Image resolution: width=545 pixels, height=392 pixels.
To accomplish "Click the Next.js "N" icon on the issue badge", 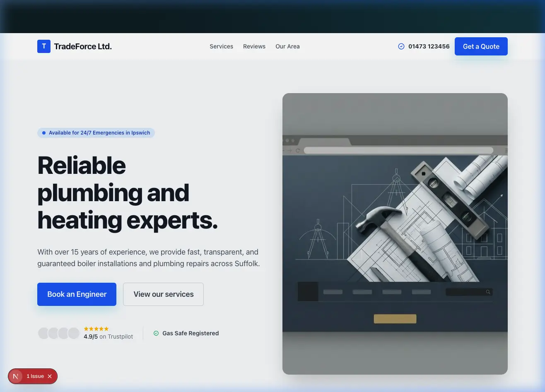I will [16, 376].
